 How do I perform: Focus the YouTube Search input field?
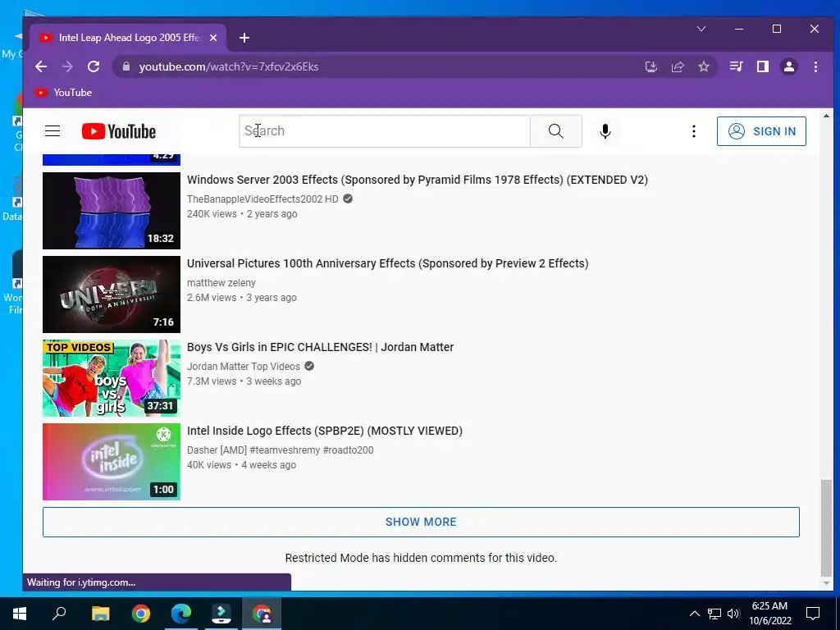(385, 130)
